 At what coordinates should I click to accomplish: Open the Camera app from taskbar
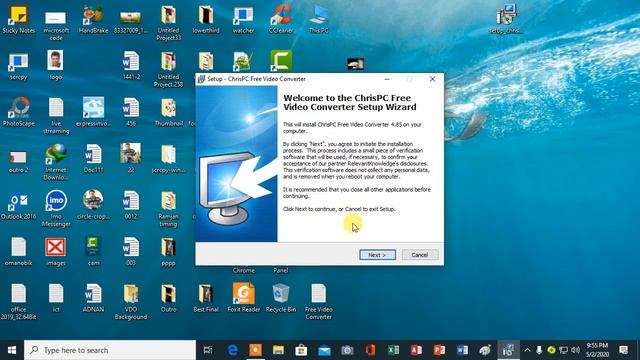(x=347, y=350)
